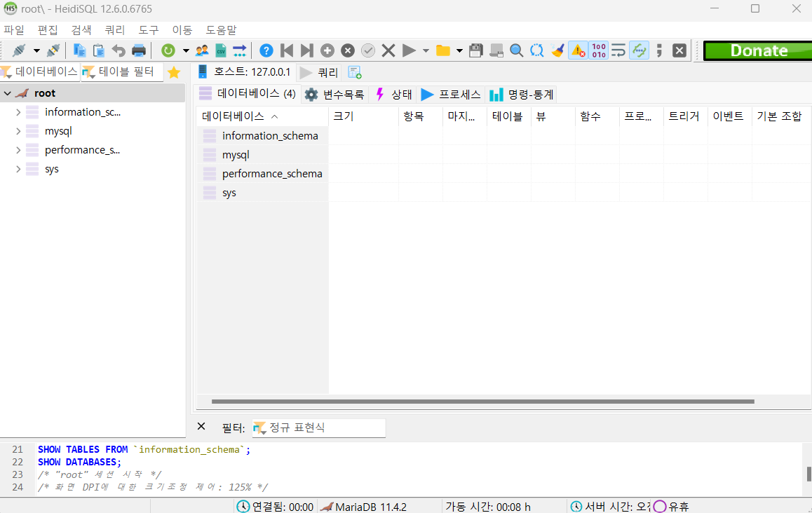Image resolution: width=812 pixels, height=513 pixels.
Task: Toggle the word wrap lines icon
Action: click(618, 50)
